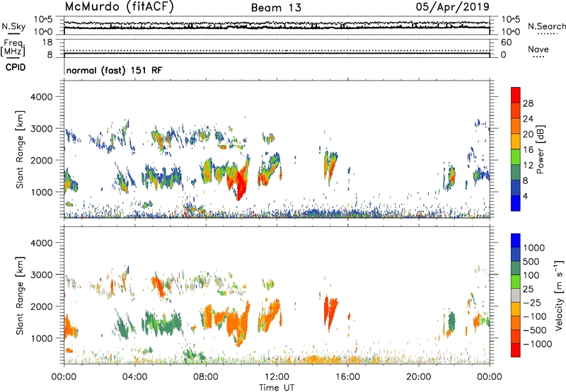
Task: Click the '-1000' value on the Velocity color bar
Action: [x=537, y=344]
